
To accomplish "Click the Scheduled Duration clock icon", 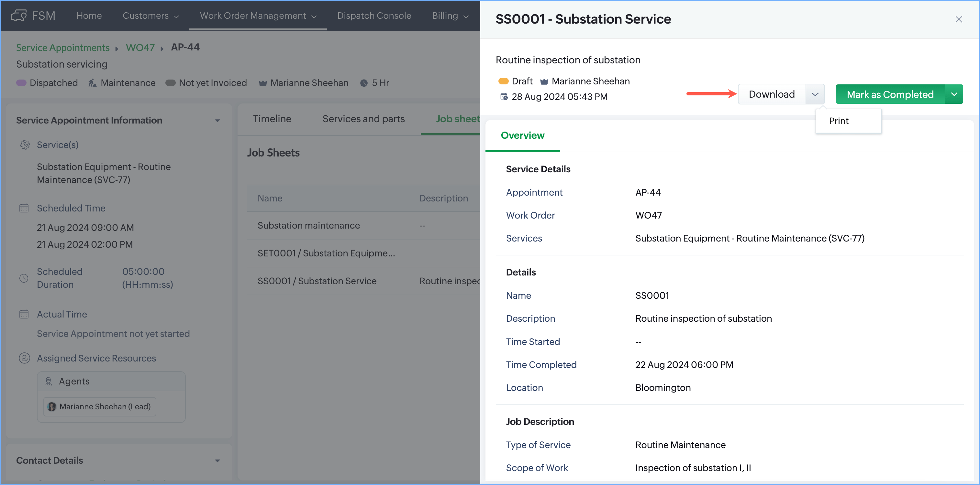I will [x=24, y=278].
